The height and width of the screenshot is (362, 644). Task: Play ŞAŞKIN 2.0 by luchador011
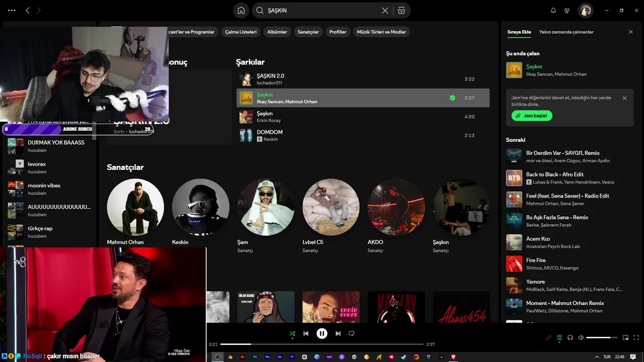(363, 79)
